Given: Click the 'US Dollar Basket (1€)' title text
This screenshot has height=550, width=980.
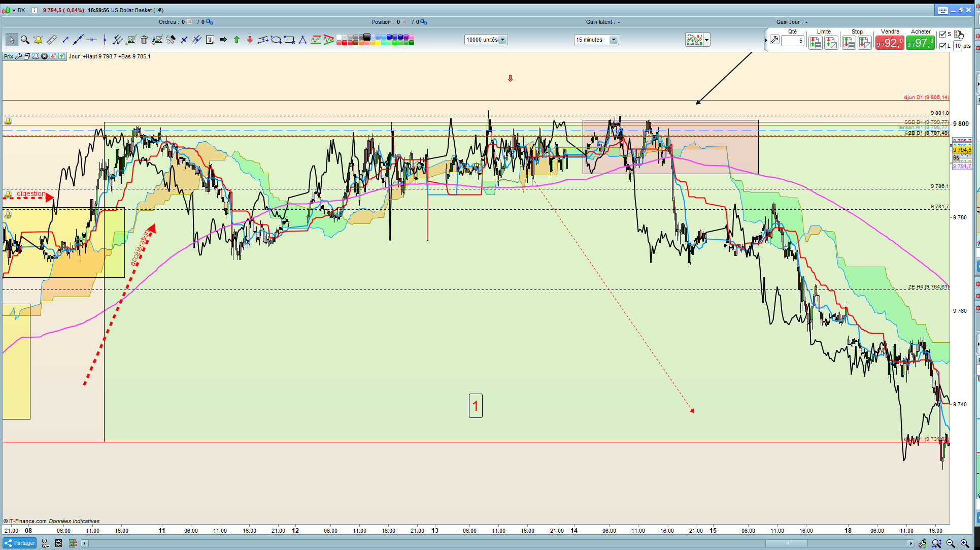Looking at the screenshot, I should point(137,10).
